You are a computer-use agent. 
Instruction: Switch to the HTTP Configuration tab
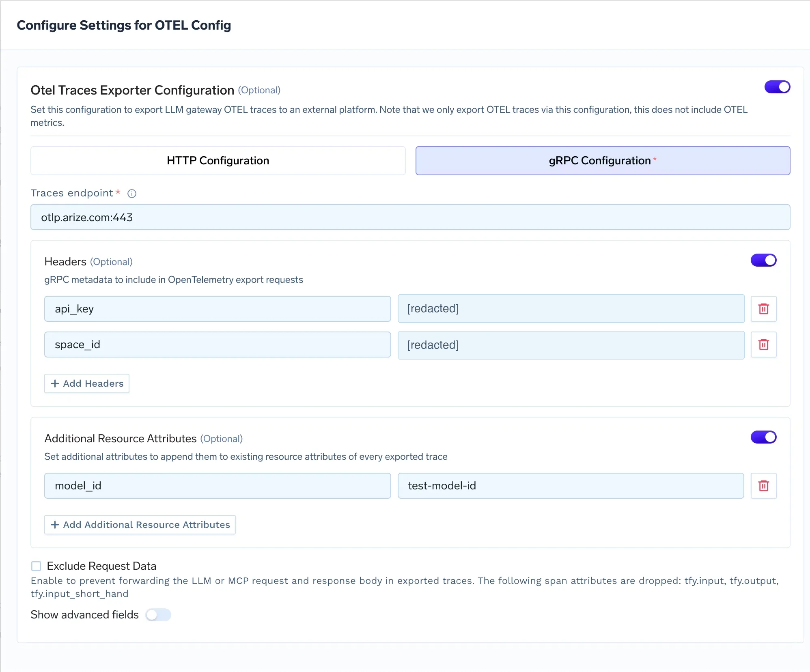218,161
